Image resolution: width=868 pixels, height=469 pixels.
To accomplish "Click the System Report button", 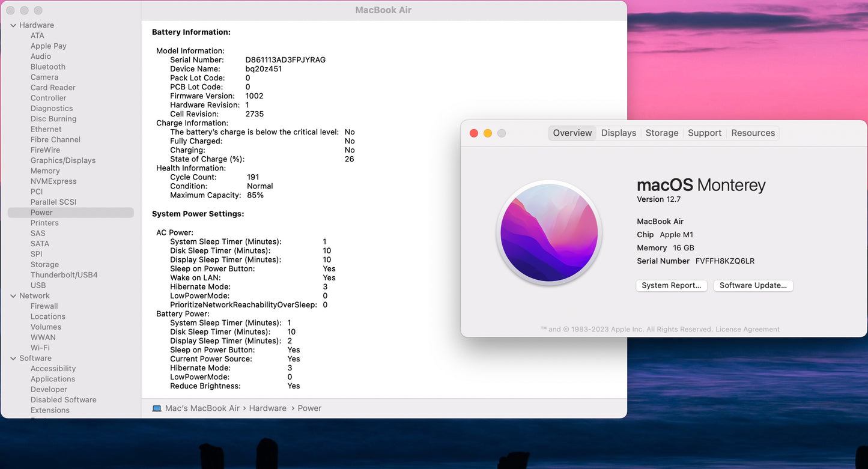I will tap(672, 286).
